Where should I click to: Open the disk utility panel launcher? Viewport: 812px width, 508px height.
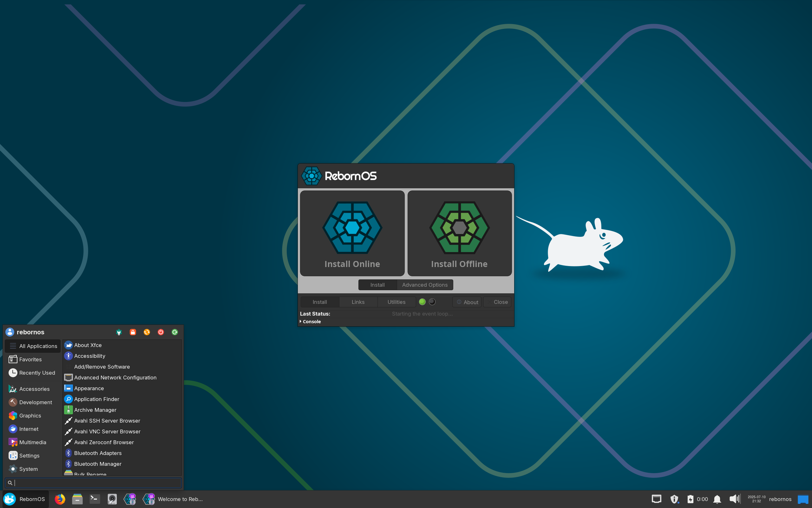pyautogui.click(x=112, y=499)
